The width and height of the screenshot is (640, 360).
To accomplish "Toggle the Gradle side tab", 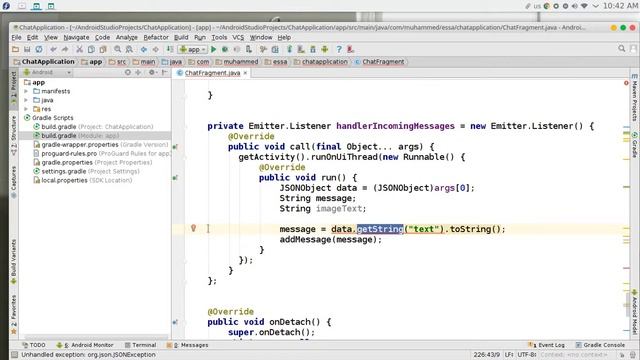I will pyautogui.click(x=635, y=145).
